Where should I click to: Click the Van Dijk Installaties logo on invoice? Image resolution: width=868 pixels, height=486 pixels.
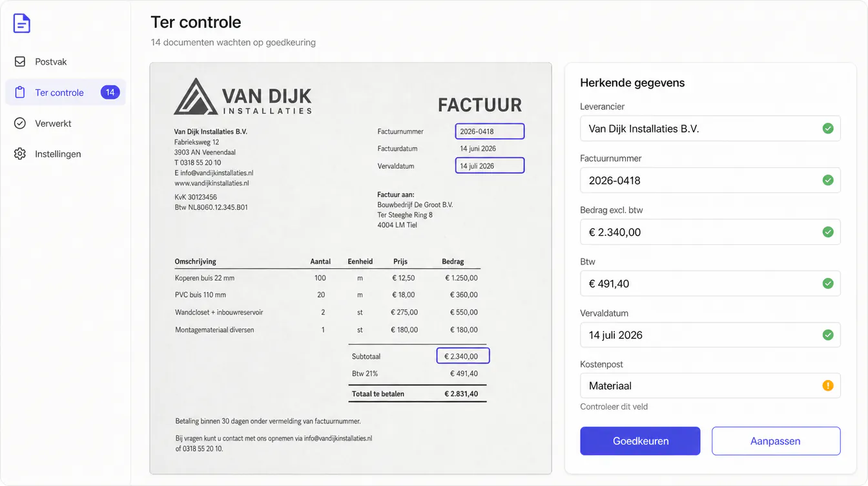pos(243,97)
